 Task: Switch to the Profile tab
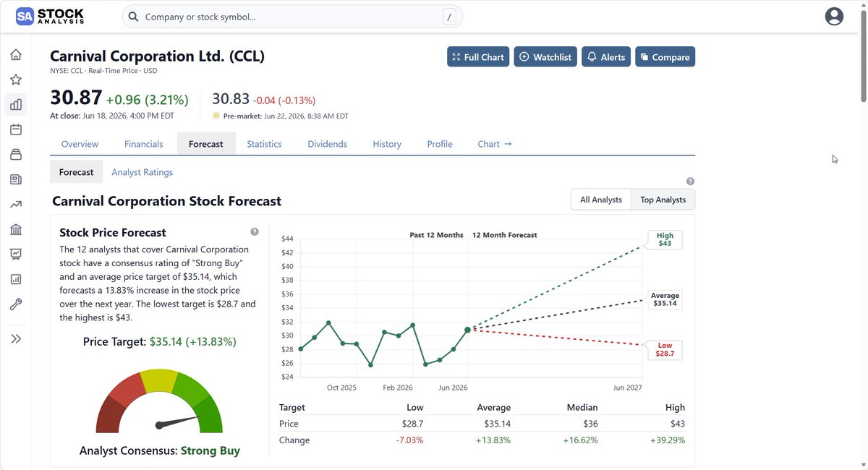[x=440, y=144]
